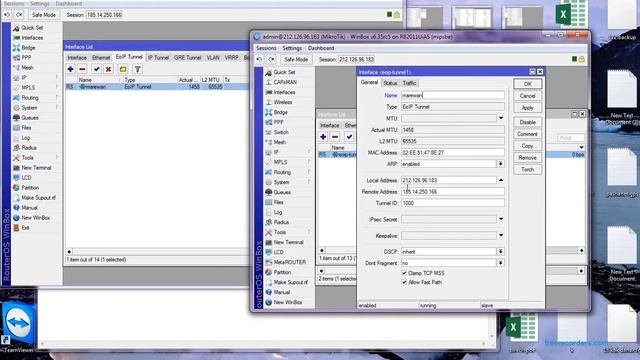Click the undo arrow in the front WinBox window
This screenshot has width=640, height=360.
[x=259, y=59]
